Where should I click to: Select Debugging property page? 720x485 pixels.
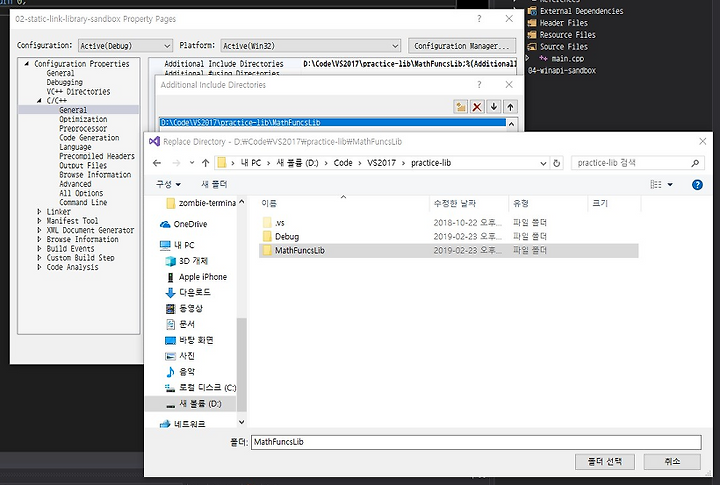point(64,82)
